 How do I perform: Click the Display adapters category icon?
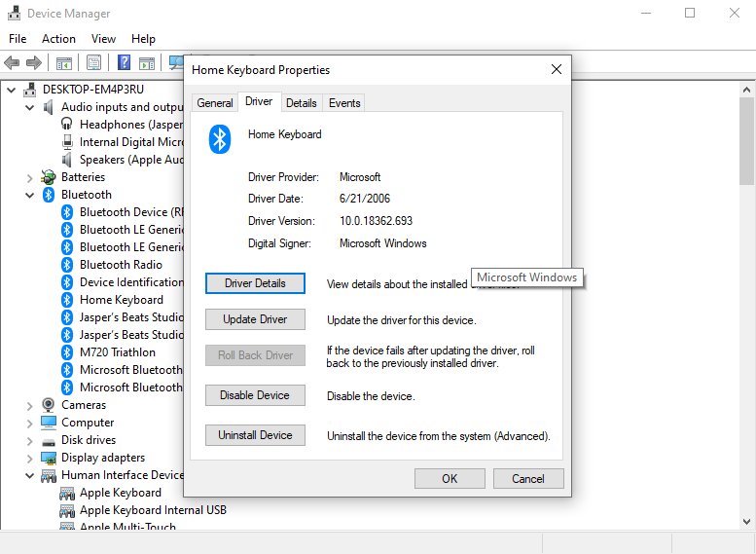(x=49, y=458)
